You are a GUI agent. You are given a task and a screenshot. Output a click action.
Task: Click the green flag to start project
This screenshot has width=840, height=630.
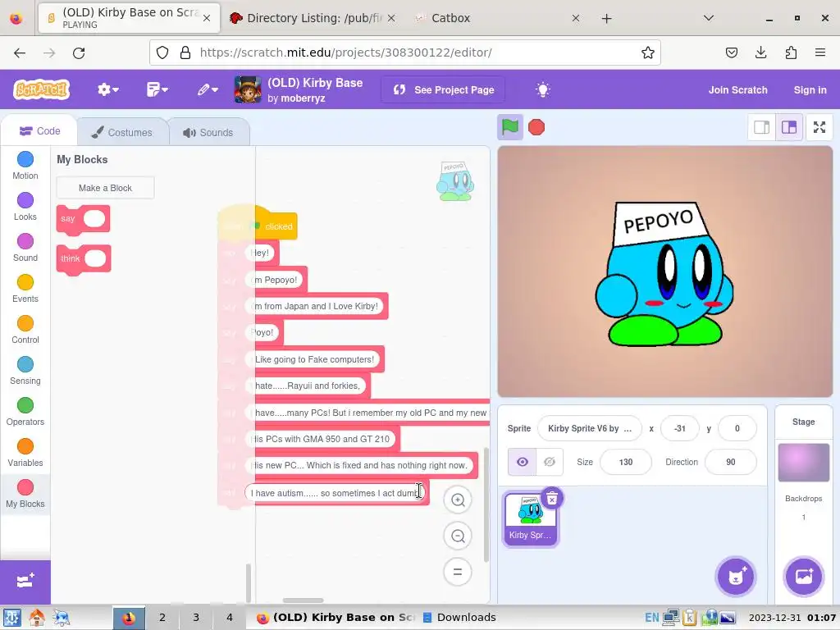tap(509, 127)
